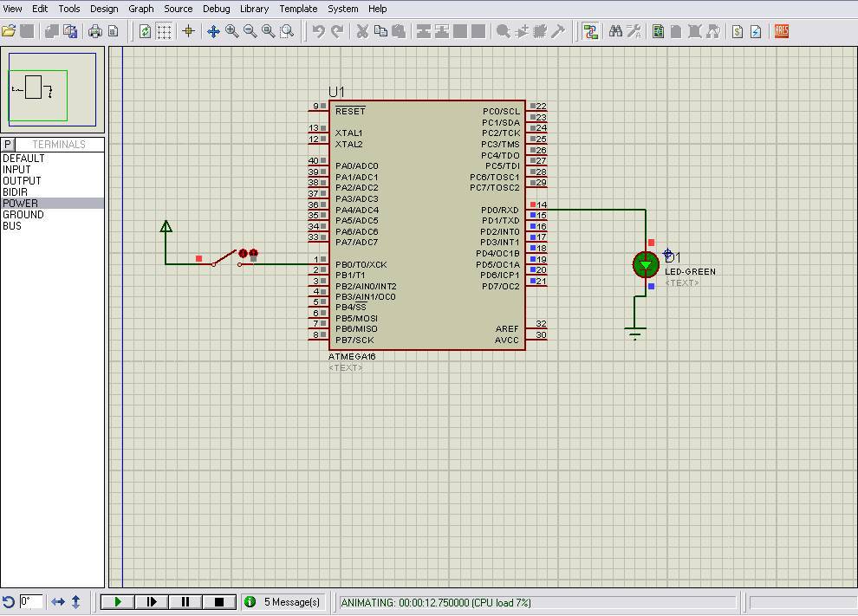This screenshot has width=858, height=616.
Task: Click the ARES netlist transfer icon
Action: click(x=781, y=31)
